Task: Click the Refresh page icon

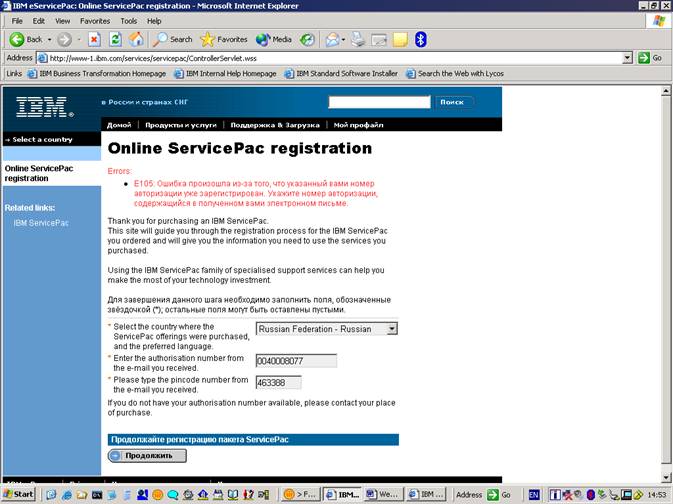Action: point(115,39)
